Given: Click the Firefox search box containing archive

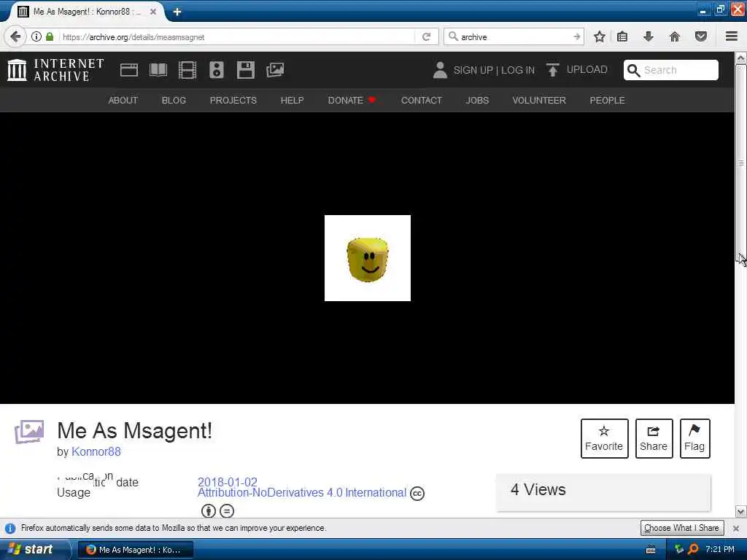Looking at the screenshot, I should (514, 36).
